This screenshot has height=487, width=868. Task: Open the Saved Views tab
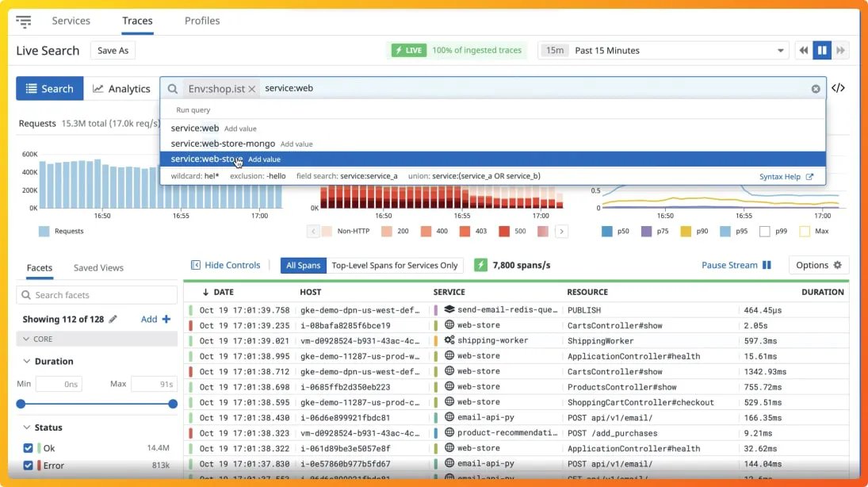click(x=98, y=268)
